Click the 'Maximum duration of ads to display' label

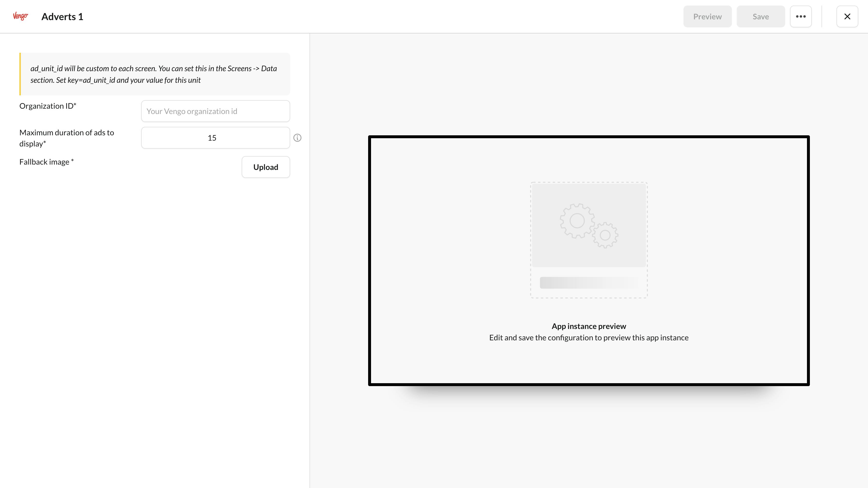tap(67, 138)
